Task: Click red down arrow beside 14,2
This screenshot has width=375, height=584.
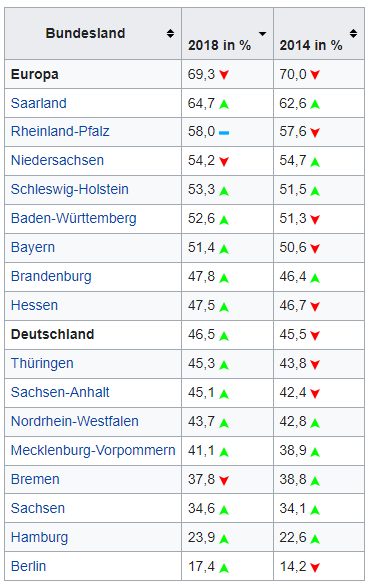Action: 315,568
